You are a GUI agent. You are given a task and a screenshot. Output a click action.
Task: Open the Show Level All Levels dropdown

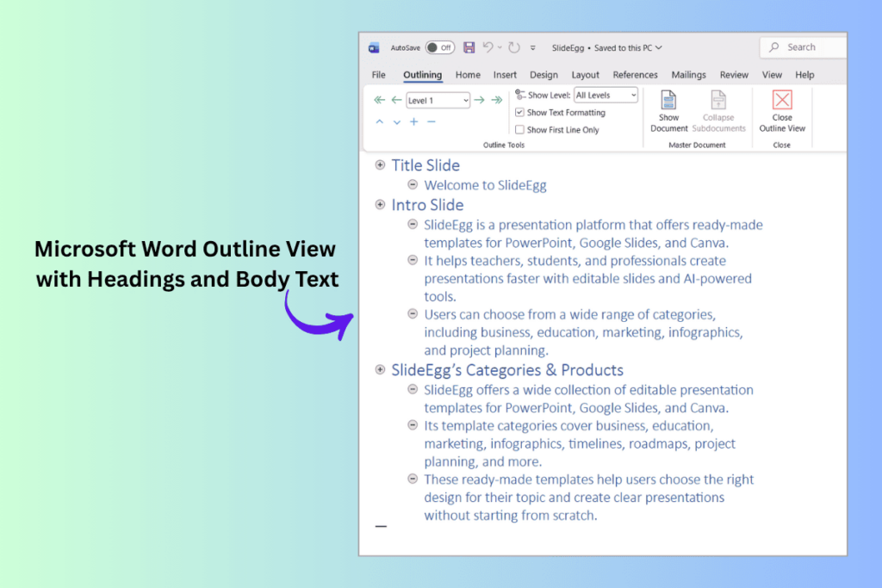(606, 95)
